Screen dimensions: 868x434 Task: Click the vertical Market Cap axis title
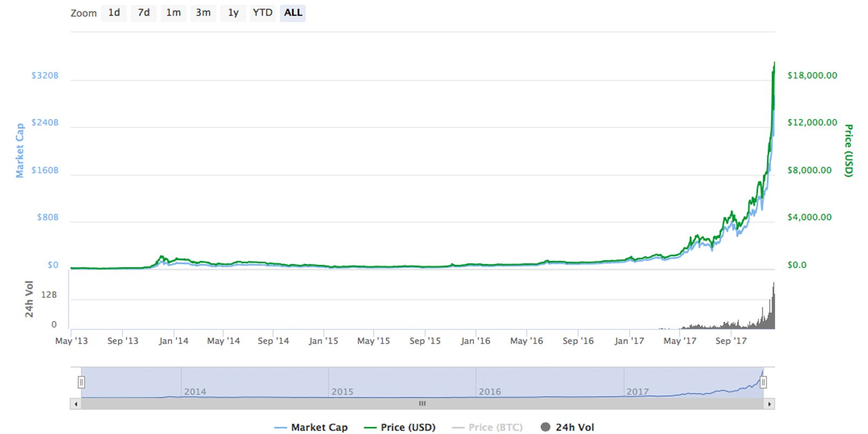click(20, 151)
